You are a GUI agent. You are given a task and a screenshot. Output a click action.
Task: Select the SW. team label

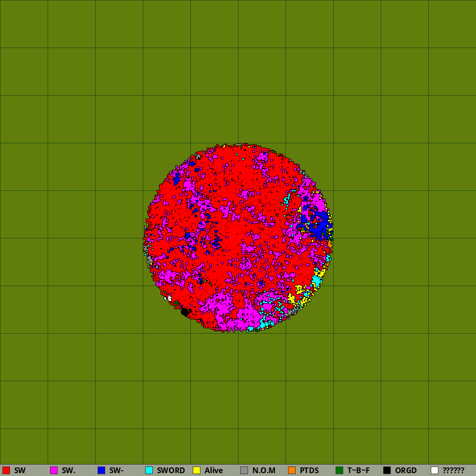click(x=69, y=470)
